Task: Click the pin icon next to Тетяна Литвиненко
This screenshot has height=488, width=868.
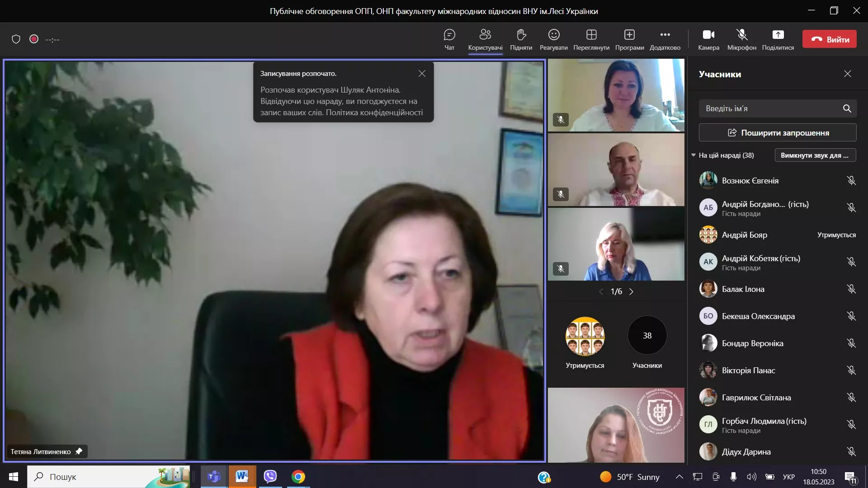Action: (79, 451)
